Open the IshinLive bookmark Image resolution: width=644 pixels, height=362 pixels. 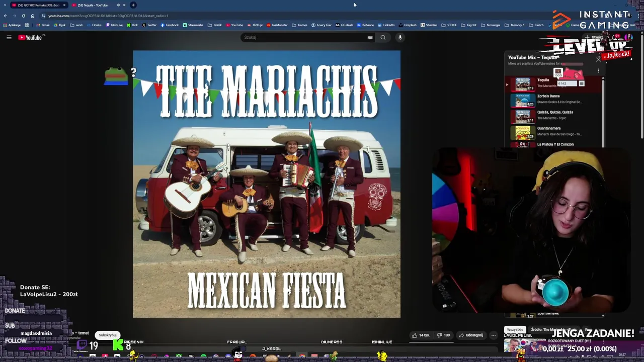click(114, 25)
